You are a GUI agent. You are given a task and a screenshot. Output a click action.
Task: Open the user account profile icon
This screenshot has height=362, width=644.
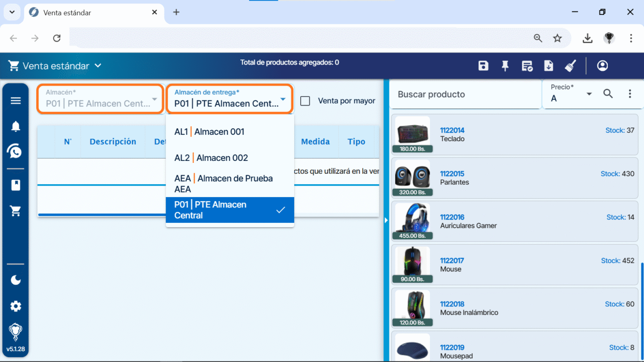point(602,66)
